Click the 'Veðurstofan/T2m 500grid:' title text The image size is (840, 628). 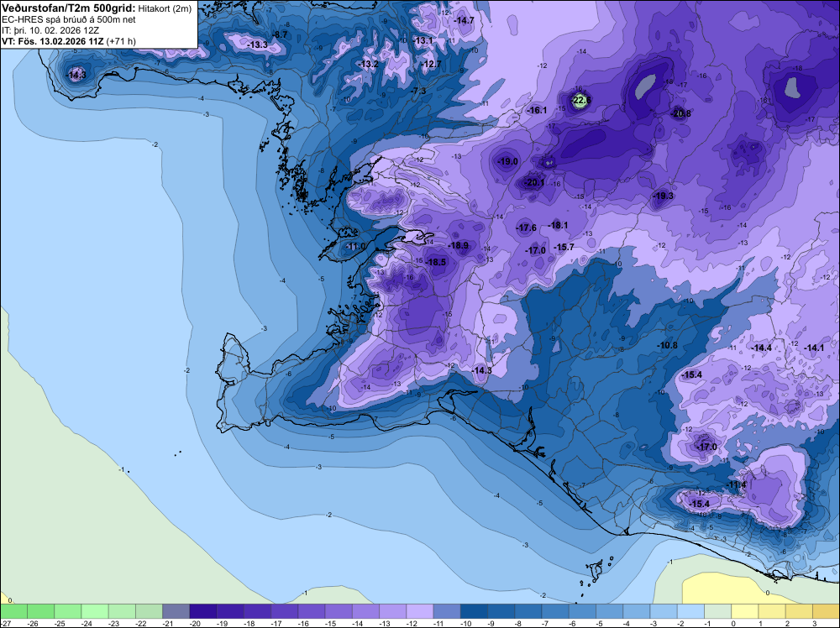[x=69, y=8]
